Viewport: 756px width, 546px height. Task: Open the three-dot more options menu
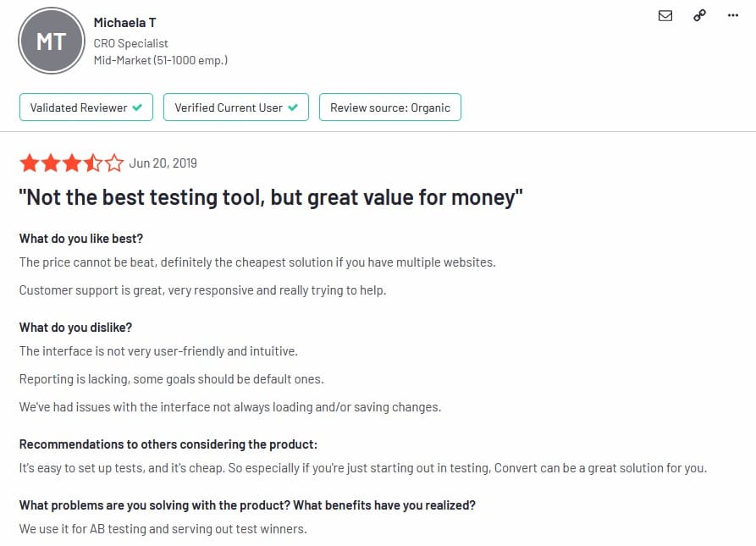[734, 15]
